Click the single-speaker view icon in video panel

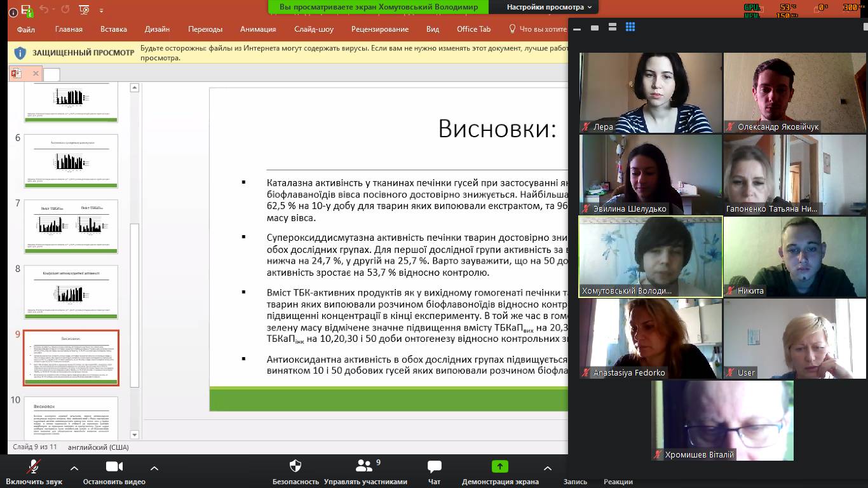tap(595, 27)
